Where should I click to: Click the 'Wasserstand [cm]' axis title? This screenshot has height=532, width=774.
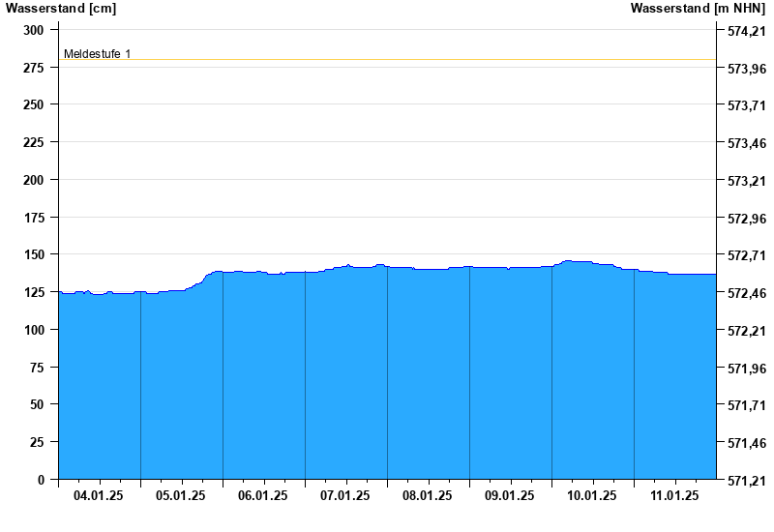point(59,9)
